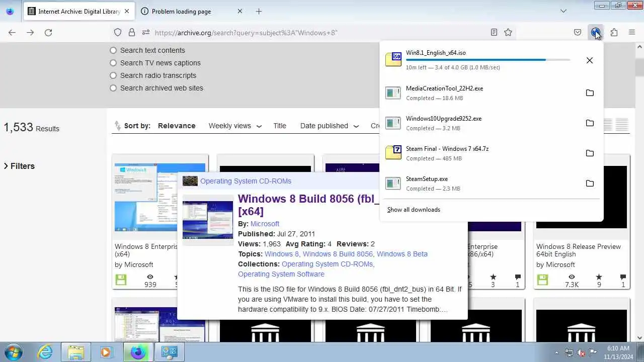Switch to Firefox taskbar button

[x=138, y=352]
